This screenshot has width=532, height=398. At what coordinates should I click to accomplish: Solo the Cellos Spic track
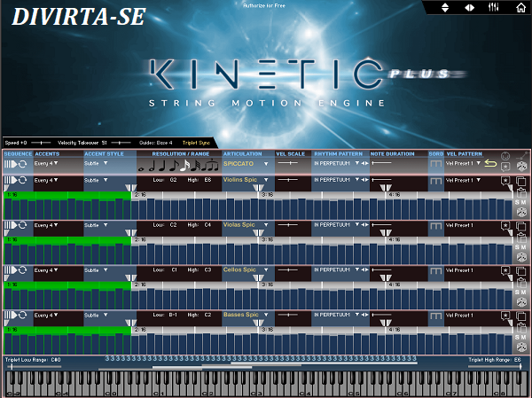point(518,293)
